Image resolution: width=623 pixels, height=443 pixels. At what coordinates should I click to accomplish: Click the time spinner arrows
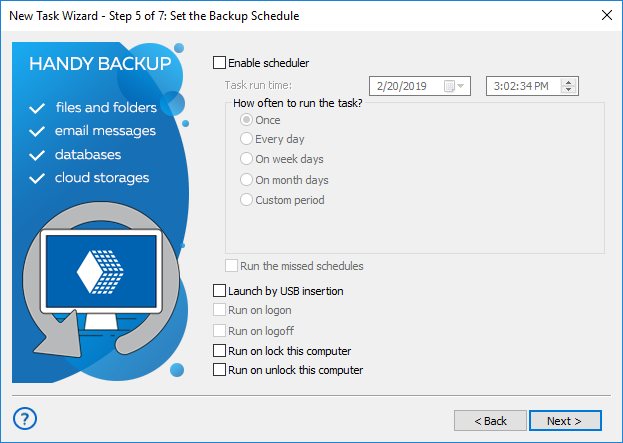tap(569, 86)
